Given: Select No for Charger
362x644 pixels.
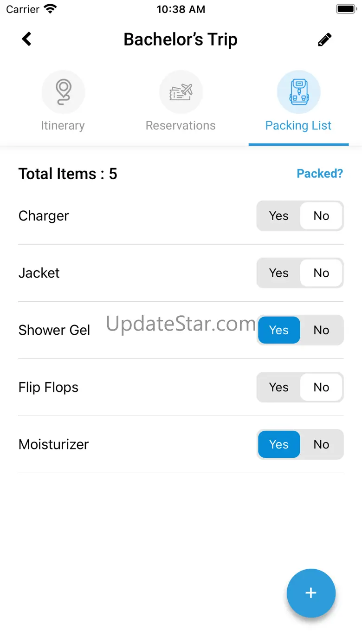Looking at the screenshot, I should coord(321,216).
